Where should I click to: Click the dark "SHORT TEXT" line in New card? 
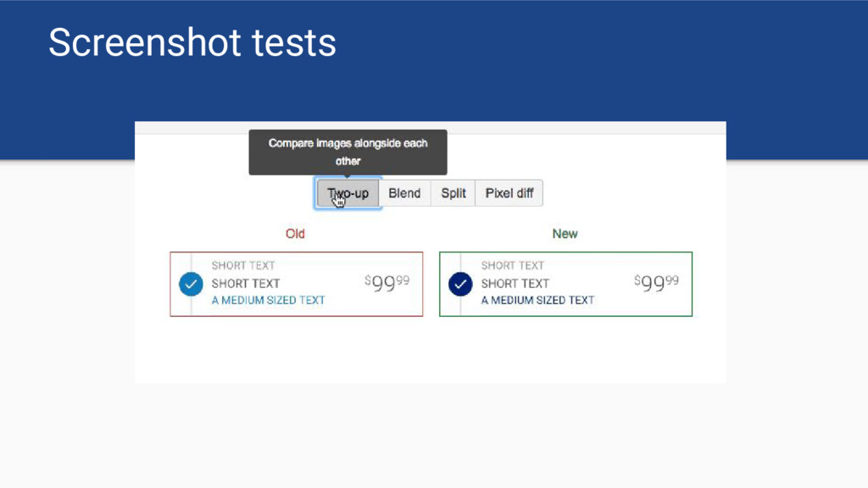(515, 283)
